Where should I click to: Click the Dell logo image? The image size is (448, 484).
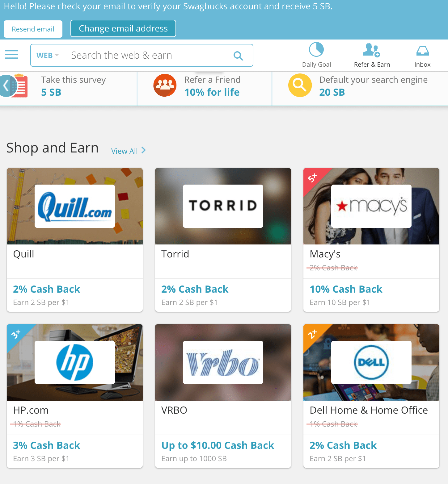(x=371, y=362)
